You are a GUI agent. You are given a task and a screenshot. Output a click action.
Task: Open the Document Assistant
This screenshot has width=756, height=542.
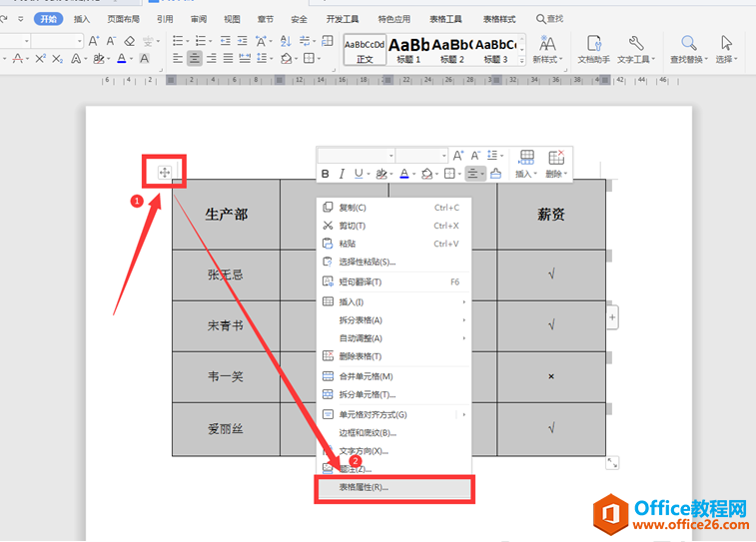pyautogui.click(x=593, y=50)
